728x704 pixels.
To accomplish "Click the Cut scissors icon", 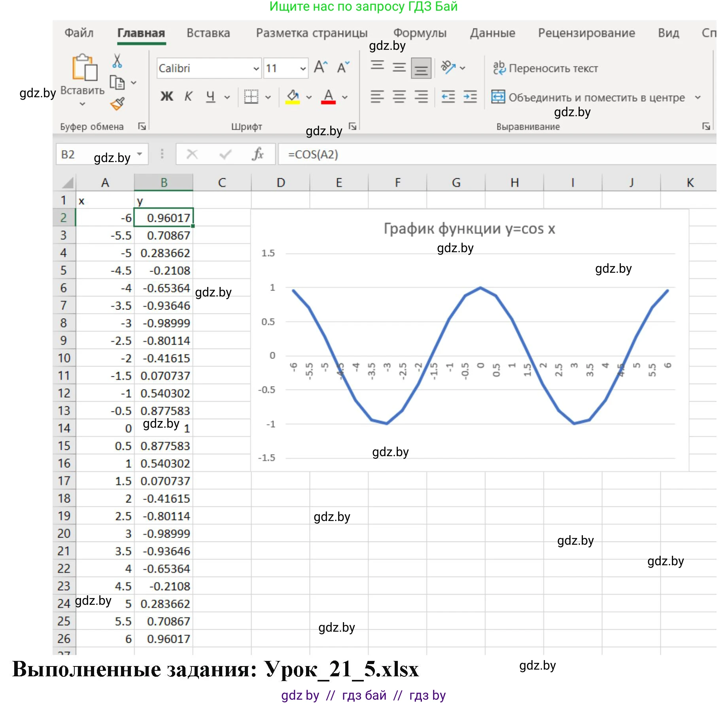I will point(117,61).
